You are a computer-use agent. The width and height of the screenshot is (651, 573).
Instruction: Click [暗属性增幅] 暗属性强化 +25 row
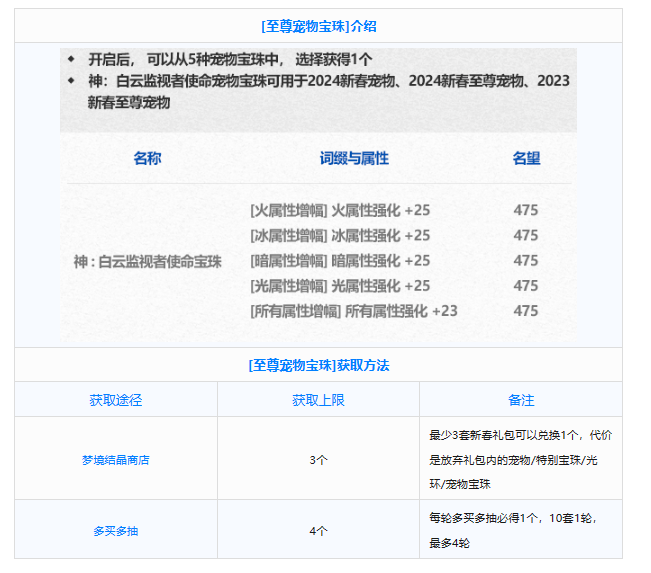pyautogui.click(x=340, y=261)
